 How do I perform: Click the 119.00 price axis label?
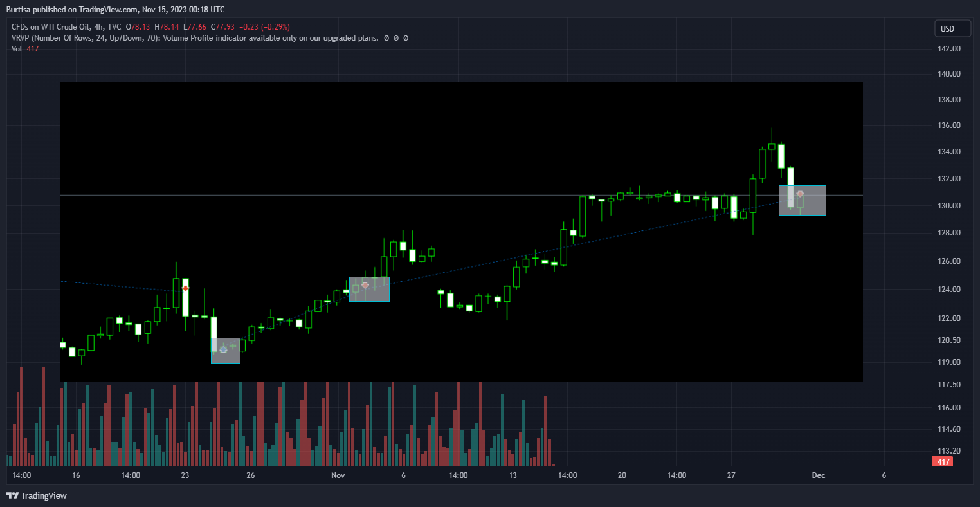[950, 362]
